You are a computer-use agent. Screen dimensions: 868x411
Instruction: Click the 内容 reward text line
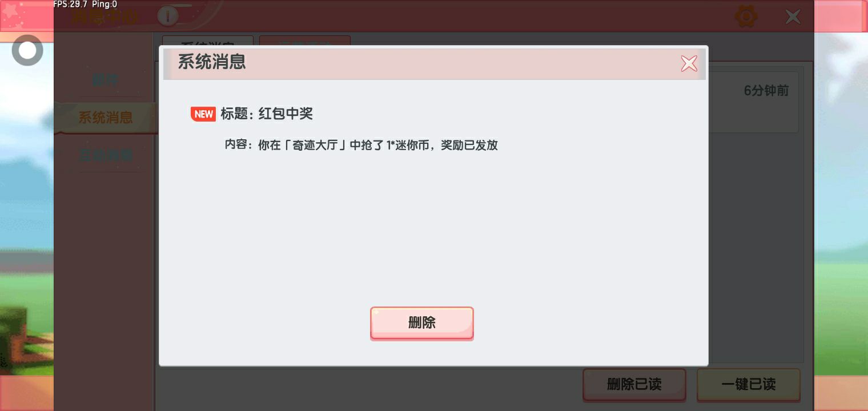[361, 145]
